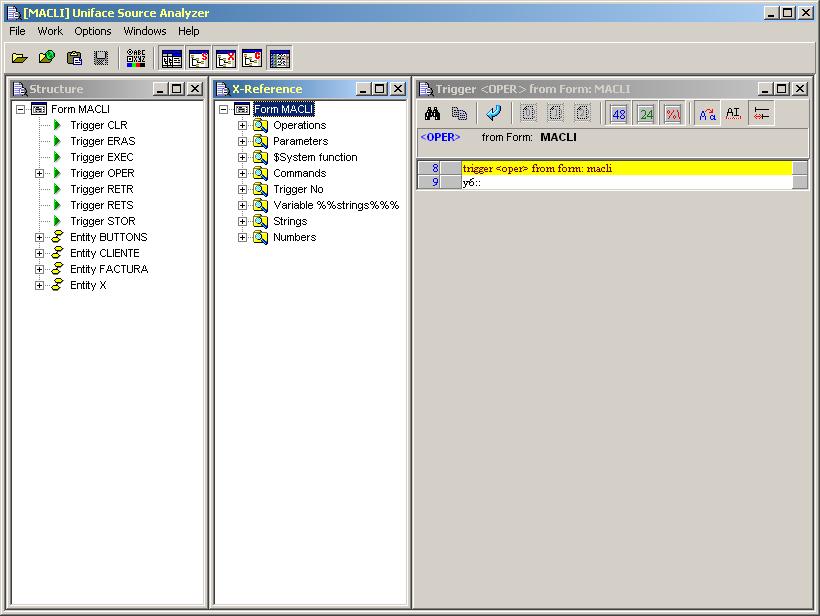The height and width of the screenshot is (616, 820).
Task: Open the Work menu
Action: 50,31
